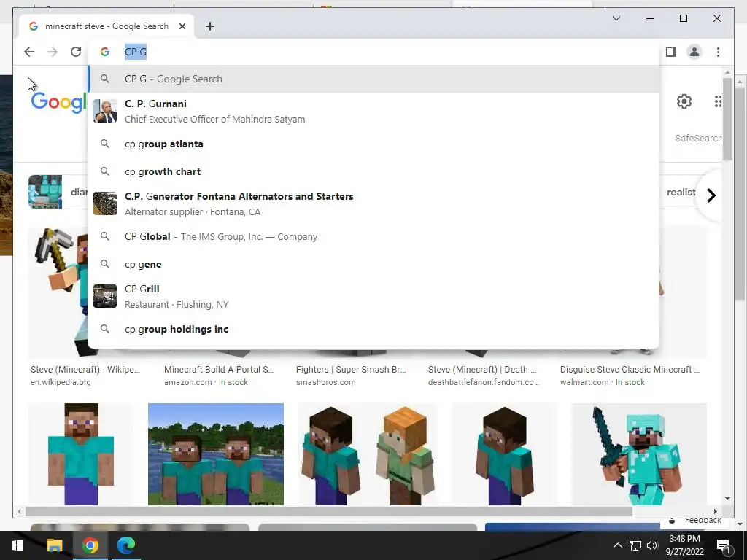Select suggestion 'cp growth chart'
The width and height of the screenshot is (747, 560).
[374, 171]
